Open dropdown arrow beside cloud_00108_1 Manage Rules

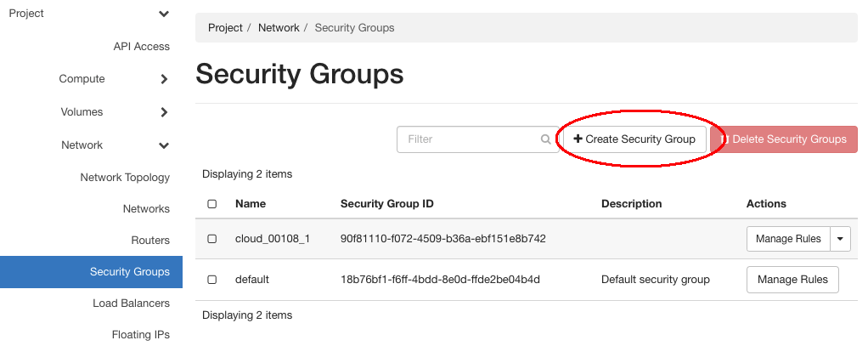(x=840, y=239)
